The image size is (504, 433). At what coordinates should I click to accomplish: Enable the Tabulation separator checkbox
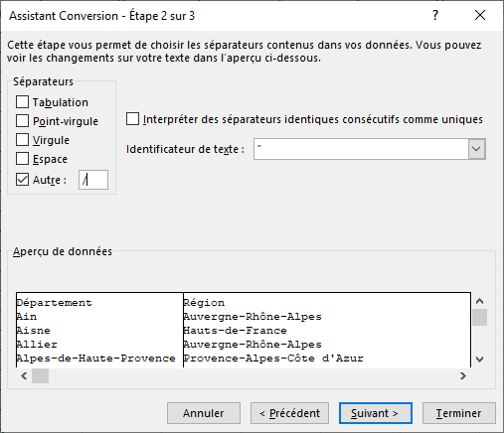tap(22, 102)
